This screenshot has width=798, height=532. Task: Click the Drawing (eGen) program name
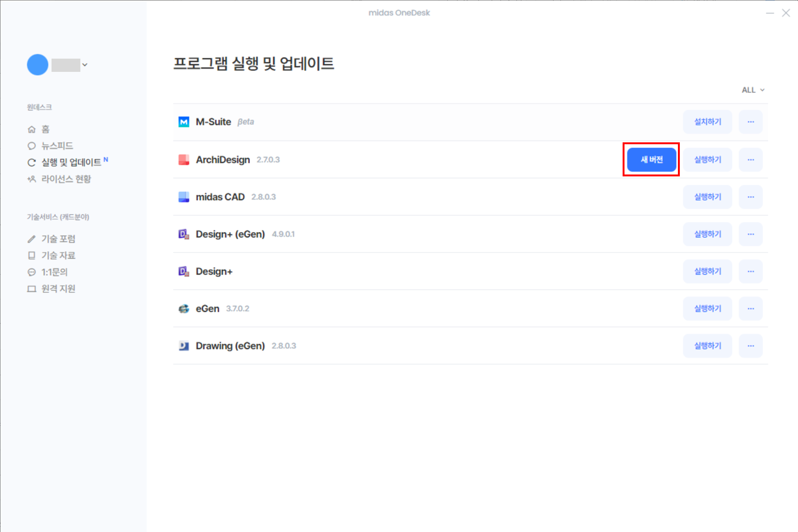click(x=230, y=346)
